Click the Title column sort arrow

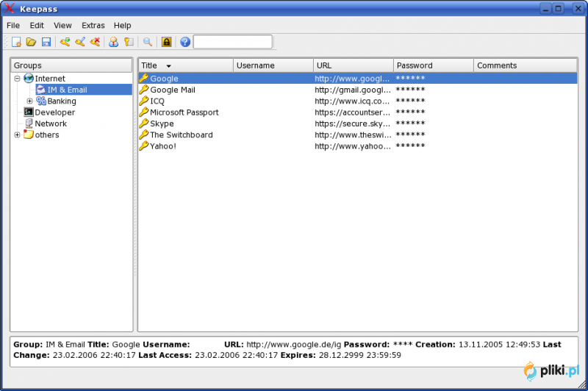point(169,66)
